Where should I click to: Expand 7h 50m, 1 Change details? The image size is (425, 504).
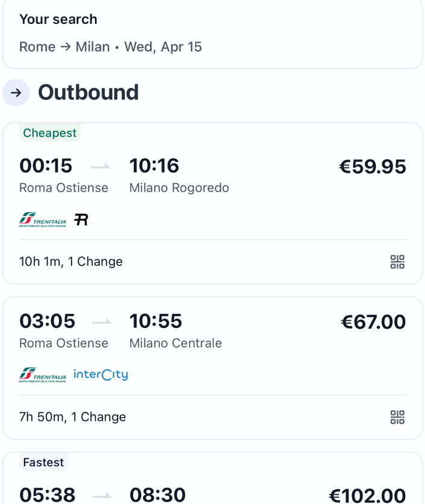click(x=73, y=417)
